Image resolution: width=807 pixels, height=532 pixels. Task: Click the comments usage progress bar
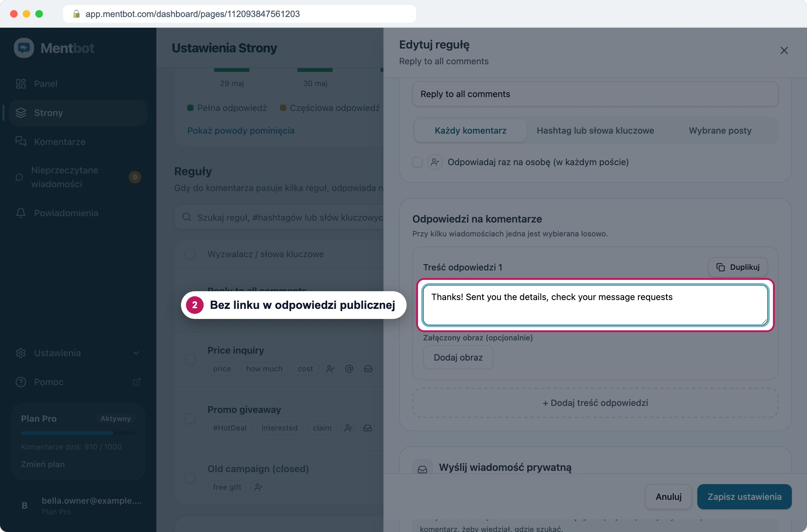tap(78, 433)
